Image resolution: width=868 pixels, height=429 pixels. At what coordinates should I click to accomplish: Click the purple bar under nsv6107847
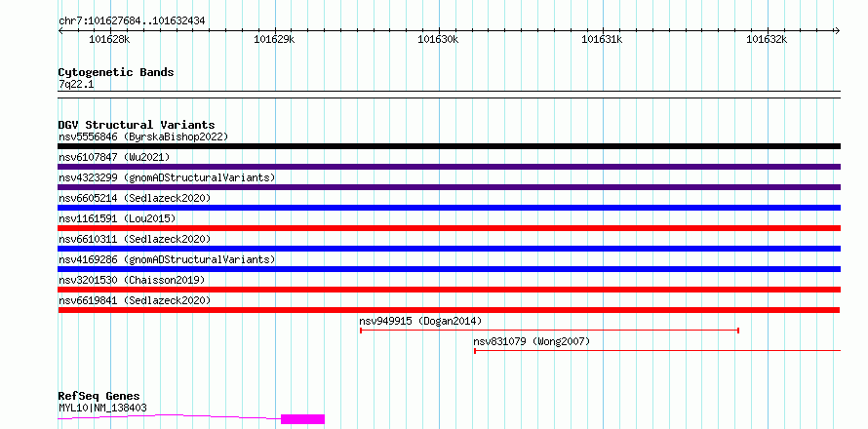point(449,167)
